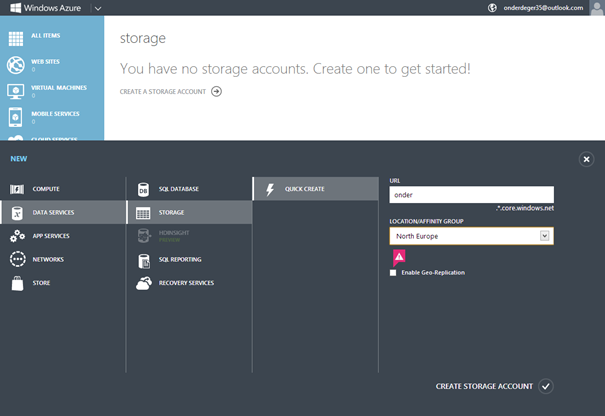Click the Quick Create lightning icon
The width and height of the screenshot is (605, 416).
[x=270, y=189]
